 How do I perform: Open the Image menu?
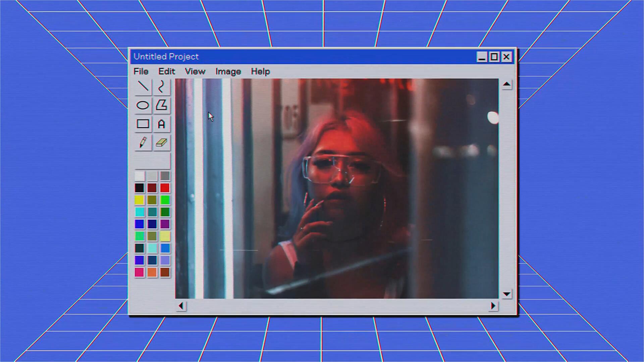(228, 71)
